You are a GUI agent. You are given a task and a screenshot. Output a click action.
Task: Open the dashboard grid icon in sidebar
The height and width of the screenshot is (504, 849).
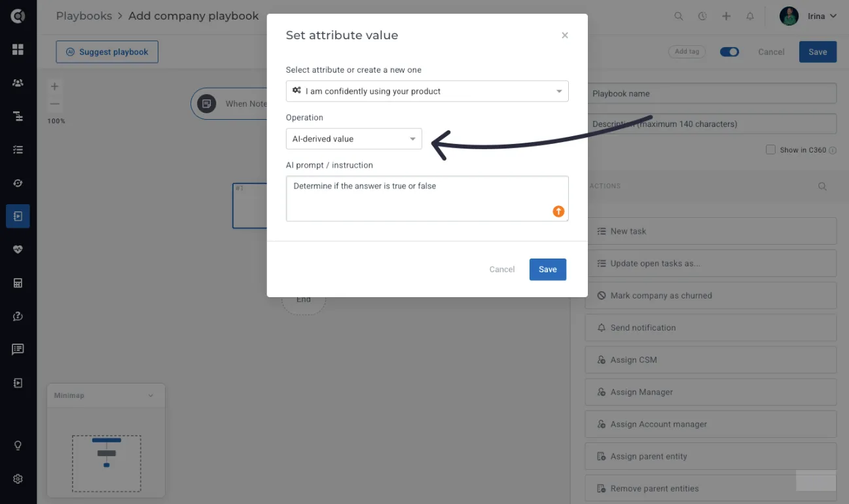point(18,49)
